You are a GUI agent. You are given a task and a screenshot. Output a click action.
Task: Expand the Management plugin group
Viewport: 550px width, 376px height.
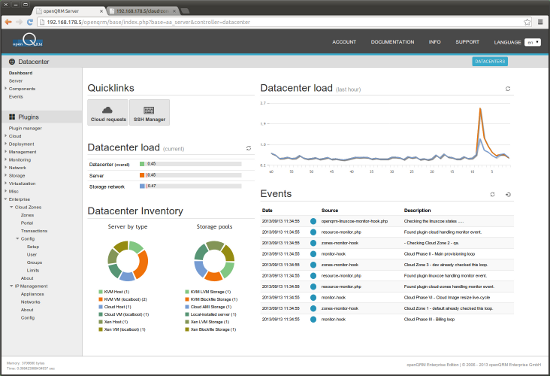click(6, 152)
